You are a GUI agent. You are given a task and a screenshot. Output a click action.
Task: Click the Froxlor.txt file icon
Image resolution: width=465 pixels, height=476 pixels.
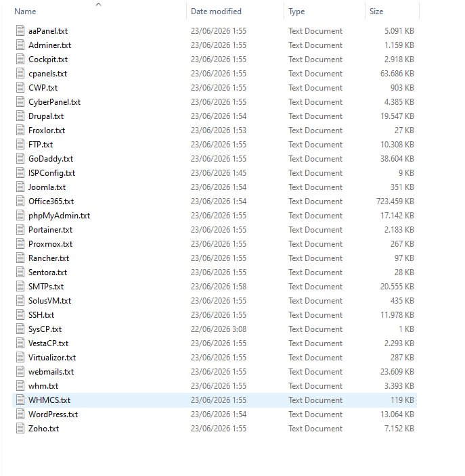click(x=20, y=130)
